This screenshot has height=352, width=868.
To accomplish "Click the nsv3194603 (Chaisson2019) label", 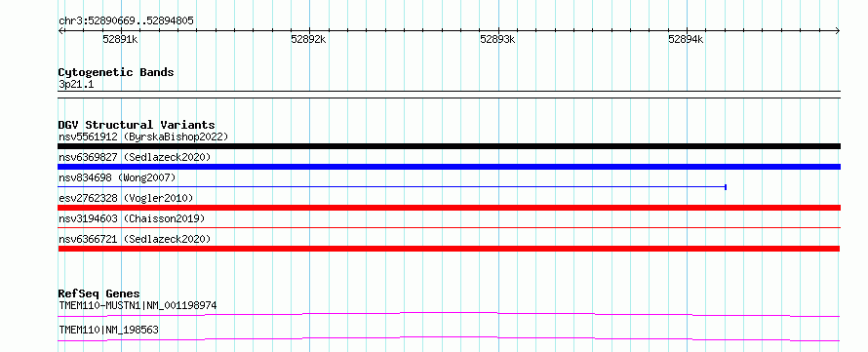I will pos(132,218).
